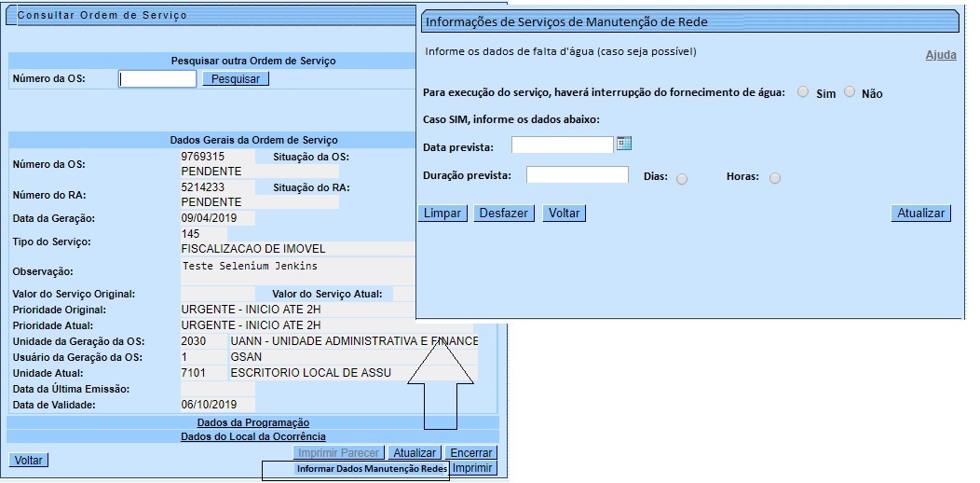Expand the Dados da Programação section
This screenshot has height=483, width=980.
(x=253, y=423)
